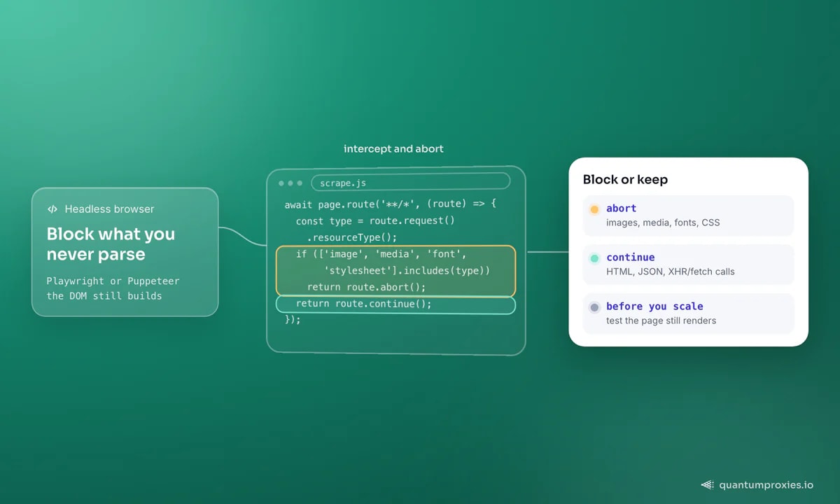Image resolution: width=840 pixels, height=504 pixels.
Task: Click the "intercept and abort" caption
Action: (x=393, y=149)
